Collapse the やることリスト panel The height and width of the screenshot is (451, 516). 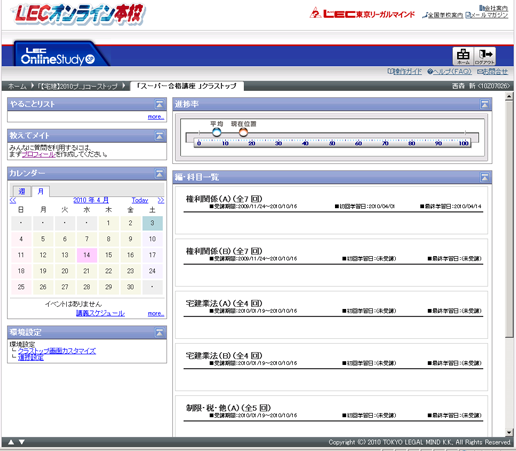point(159,104)
